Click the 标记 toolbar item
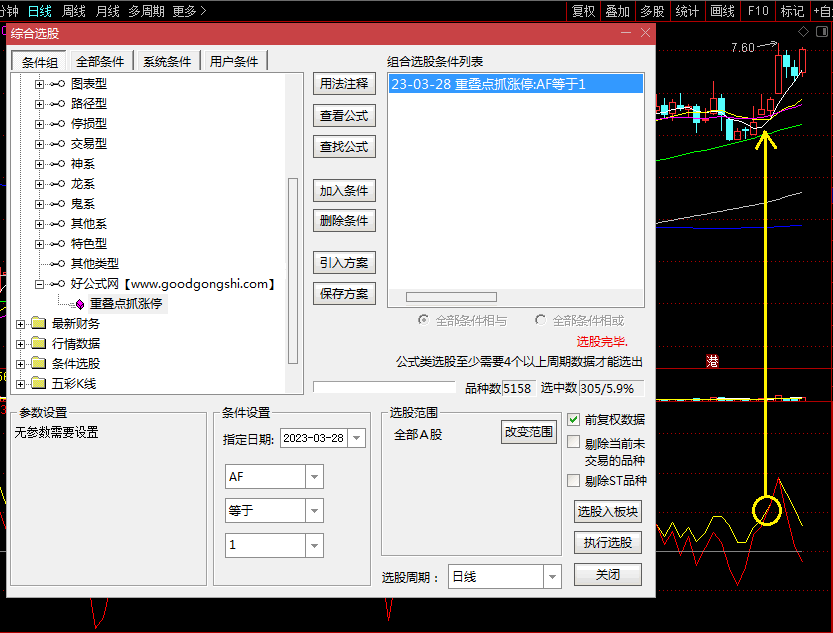 792,11
